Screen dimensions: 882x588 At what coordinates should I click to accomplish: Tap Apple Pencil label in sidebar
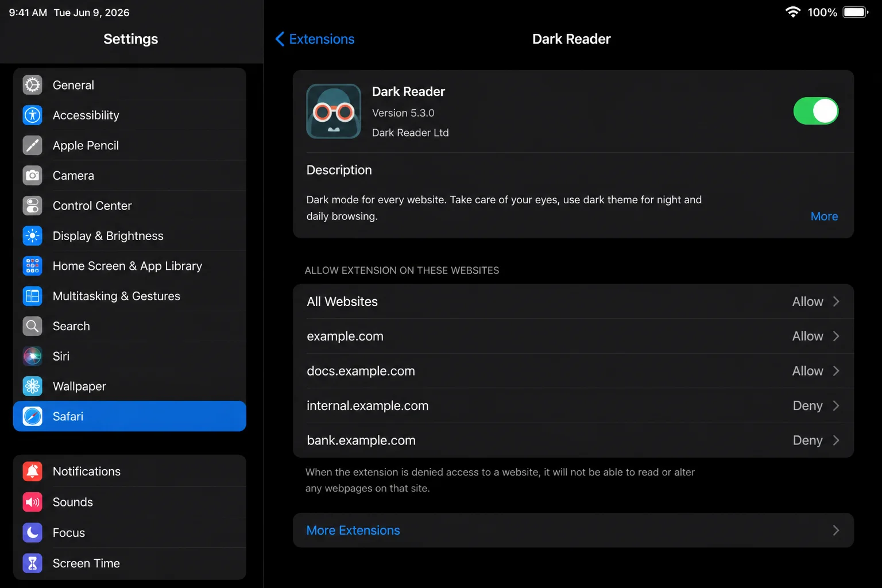click(86, 146)
